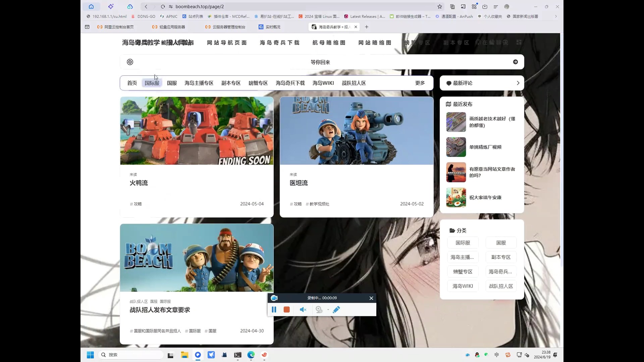
Task: Click the browser home icon
Action: pyautogui.click(x=91, y=6)
